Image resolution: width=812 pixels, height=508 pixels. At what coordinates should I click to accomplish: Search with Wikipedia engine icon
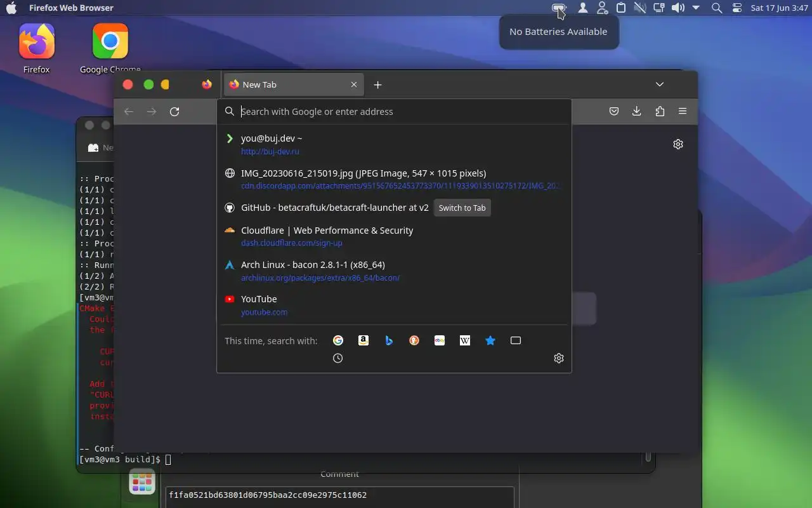(x=465, y=340)
